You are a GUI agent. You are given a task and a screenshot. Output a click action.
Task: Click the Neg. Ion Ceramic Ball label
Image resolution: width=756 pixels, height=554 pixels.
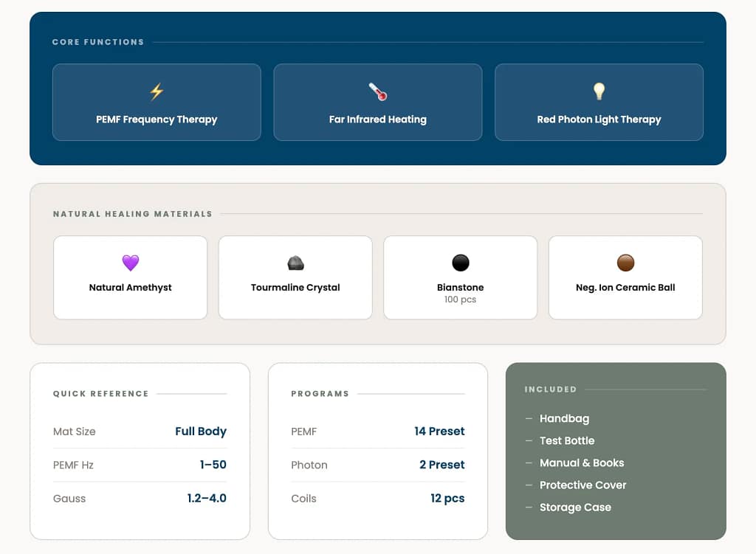click(x=625, y=288)
